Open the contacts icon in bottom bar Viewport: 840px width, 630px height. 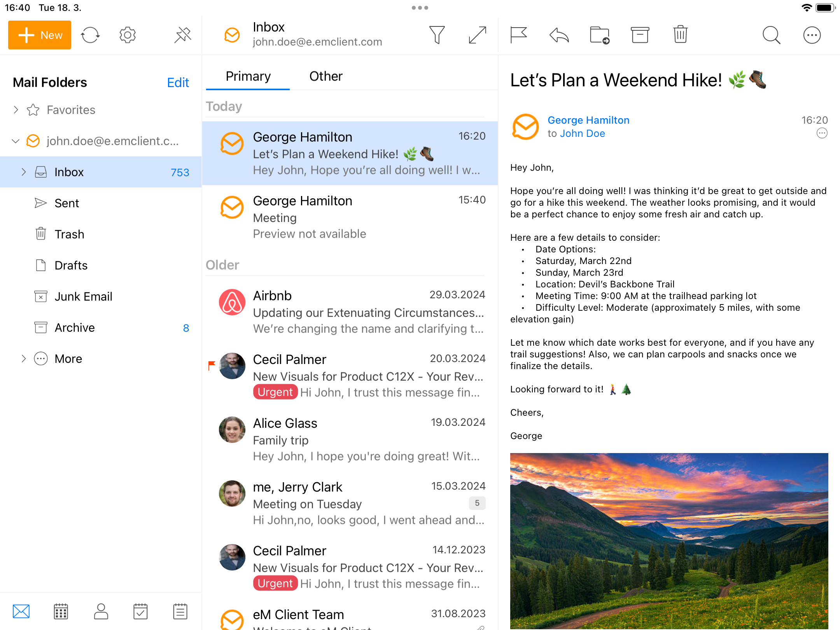tap(101, 611)
